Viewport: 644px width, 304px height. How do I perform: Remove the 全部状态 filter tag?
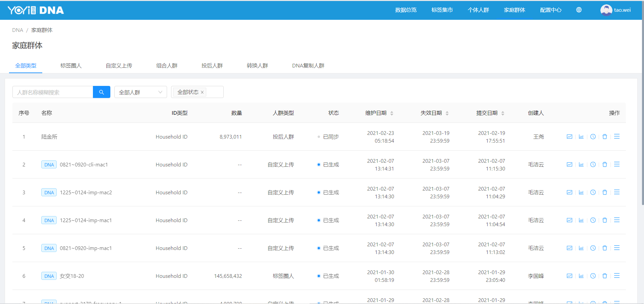click(x=202, y=92)
